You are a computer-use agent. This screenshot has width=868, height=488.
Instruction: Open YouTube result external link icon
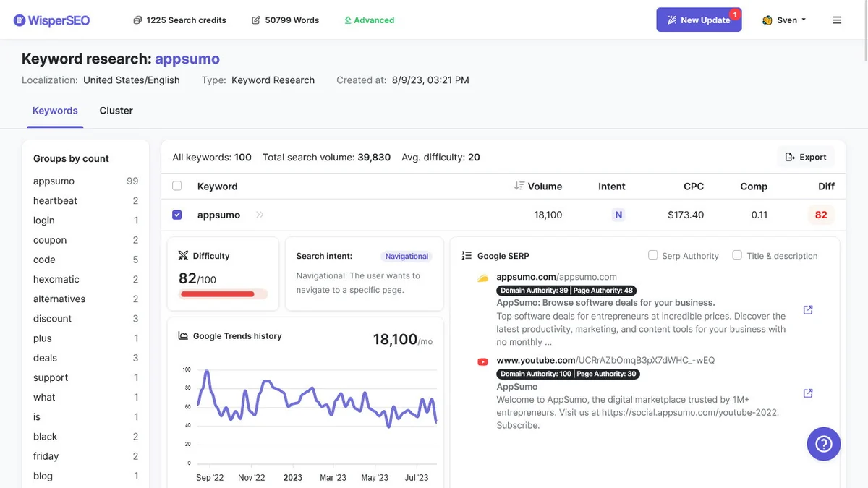808,393
